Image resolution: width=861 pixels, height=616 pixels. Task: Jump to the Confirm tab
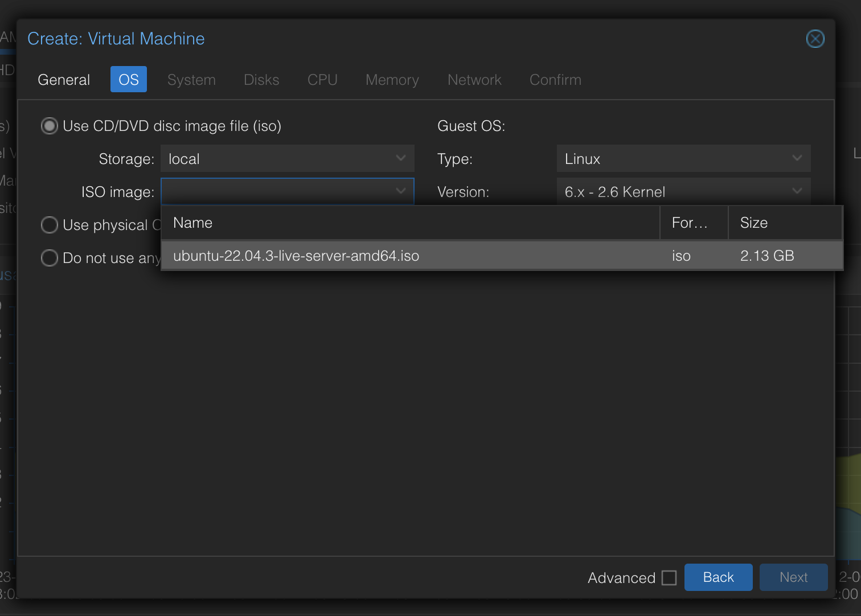pos(555,80)
